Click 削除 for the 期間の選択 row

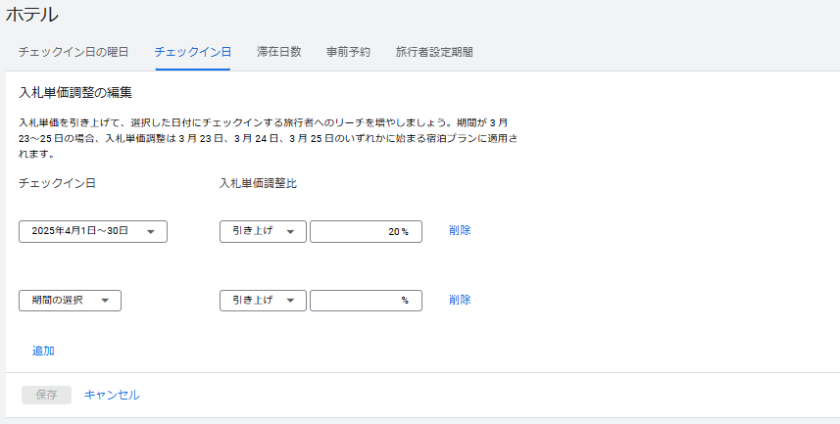click(460, 299)
